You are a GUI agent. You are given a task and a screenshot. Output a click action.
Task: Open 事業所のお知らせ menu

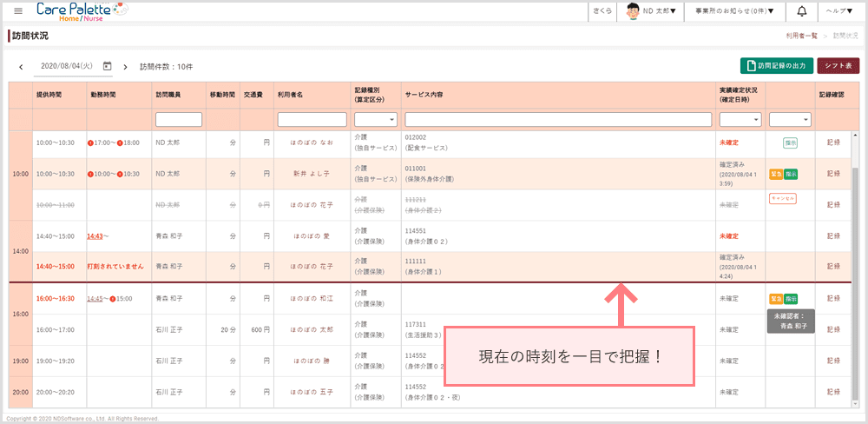732,10
